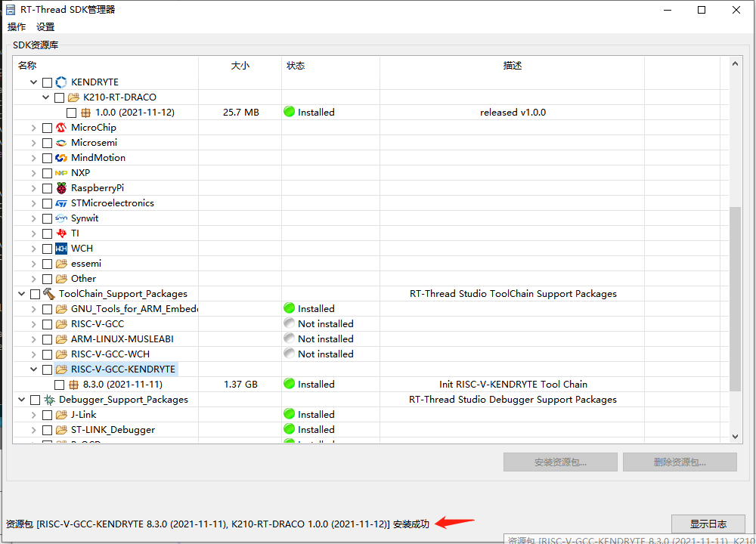Collapse the K210-RT-DRACO node
This screenshot has height=544, width=756.
coord(45,97)
